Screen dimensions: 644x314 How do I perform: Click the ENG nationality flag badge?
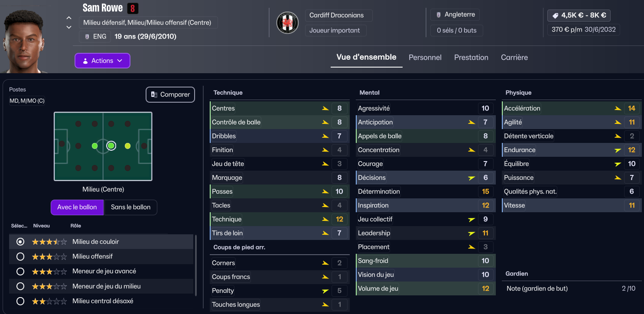tap(87, 36)
